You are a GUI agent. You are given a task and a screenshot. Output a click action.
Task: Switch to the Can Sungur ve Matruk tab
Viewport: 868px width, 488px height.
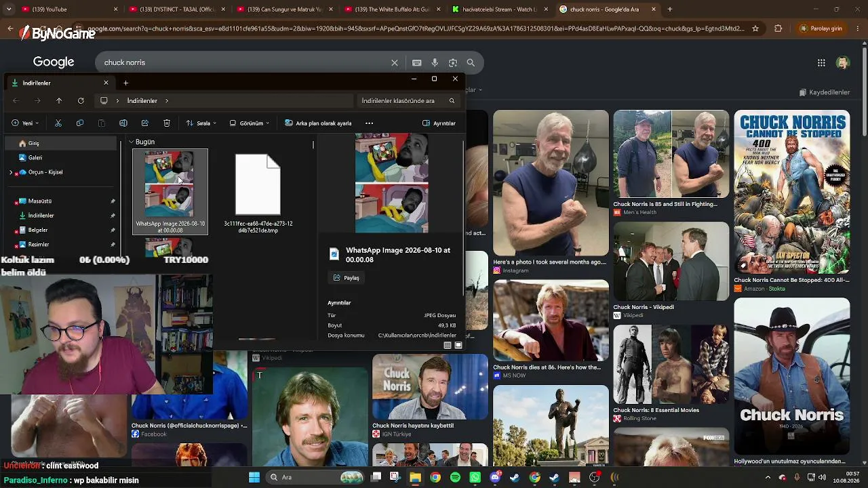[x=283, y=9]
